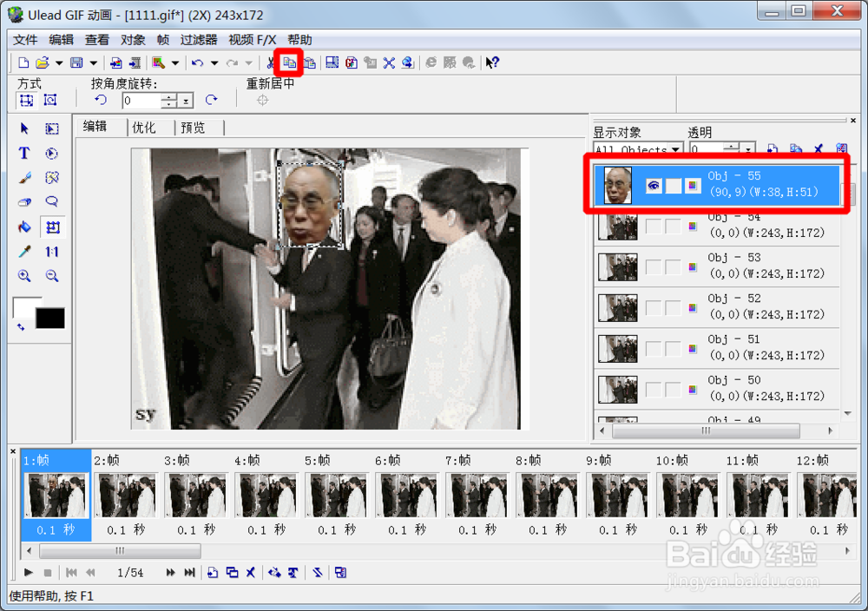Viewport: 868px width, 611px height.
Task: Click the Undo arrow icon
Action: point(197,62)
